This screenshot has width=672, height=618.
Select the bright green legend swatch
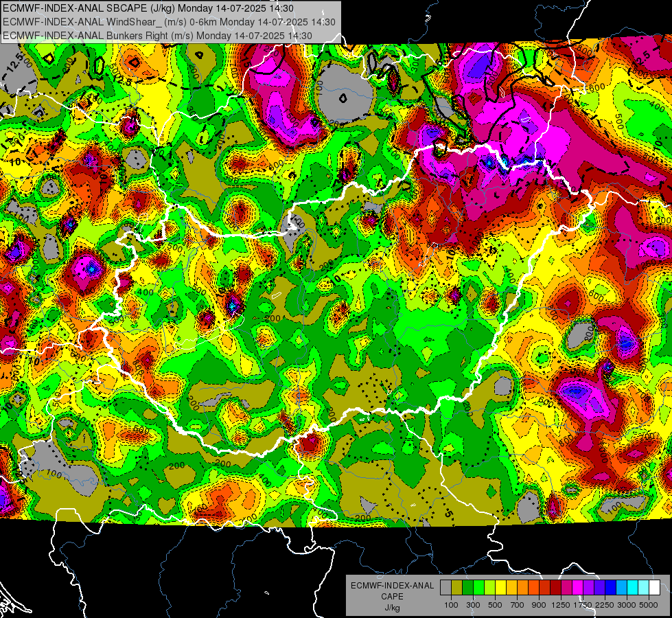coord(478,588)
